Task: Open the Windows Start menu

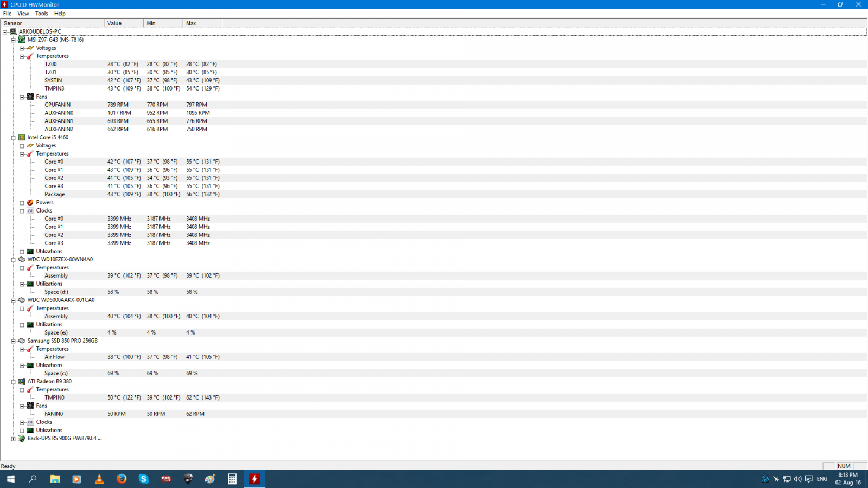Action: 10,479
